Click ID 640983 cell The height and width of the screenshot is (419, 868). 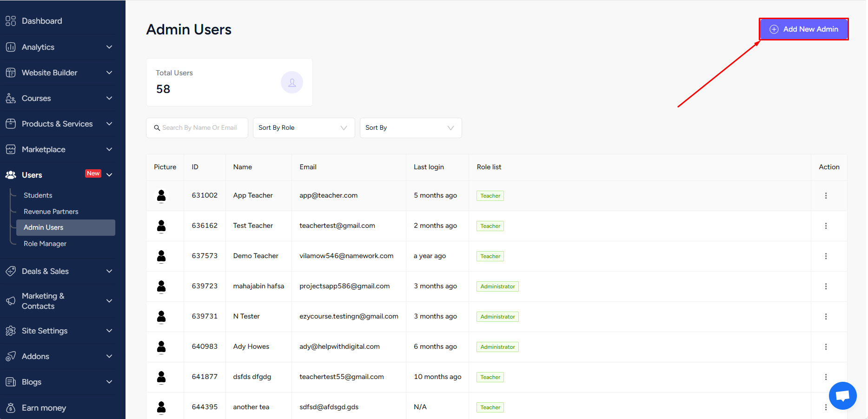tap(205, 346)
